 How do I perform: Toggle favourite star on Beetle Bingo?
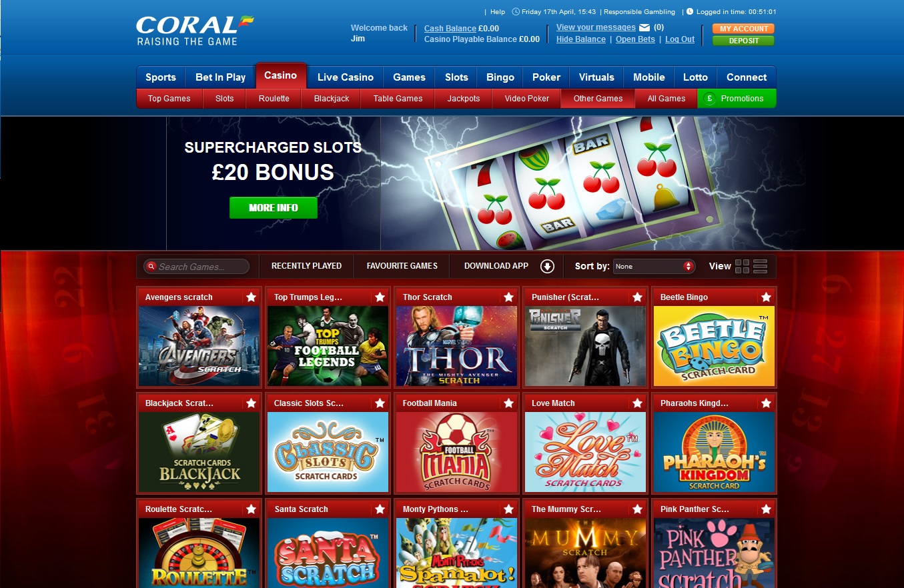point(766,297)
